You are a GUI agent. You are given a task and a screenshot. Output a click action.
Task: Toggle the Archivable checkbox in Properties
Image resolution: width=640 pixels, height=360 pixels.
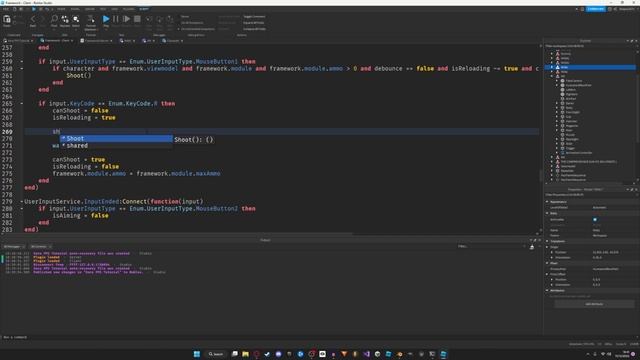coord(595,220)
